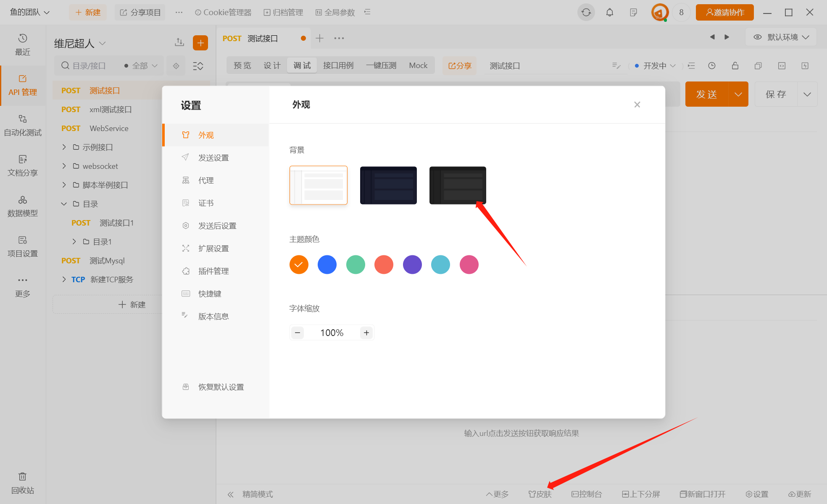Image resolution: width=827 pixels, height=504 pixels.
Task: Click the 目录/接口 search field
Action: pyautogui.click(x=88, y=66)
